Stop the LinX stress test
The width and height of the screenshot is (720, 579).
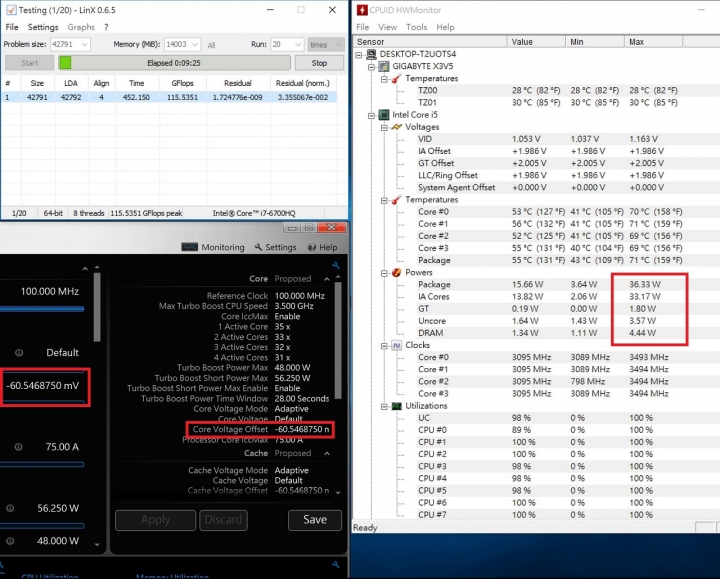[319, 62]
